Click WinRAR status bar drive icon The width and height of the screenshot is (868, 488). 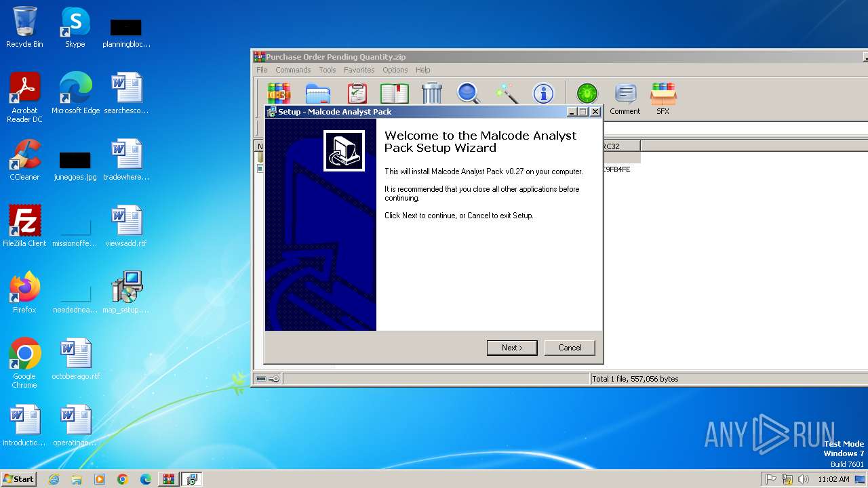coord(261,379)
